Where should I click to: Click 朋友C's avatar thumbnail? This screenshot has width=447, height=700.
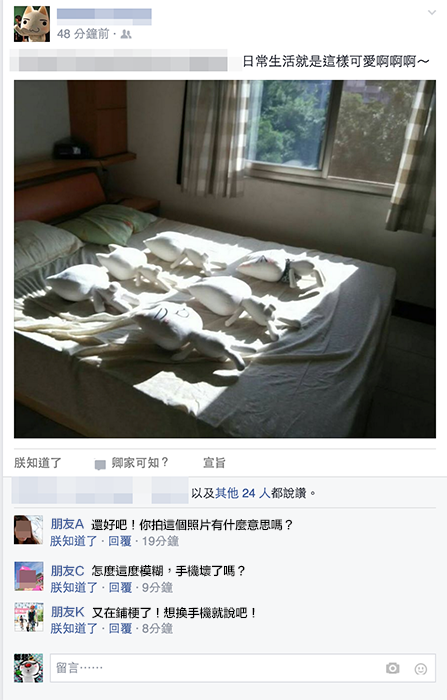pos(29,576)
